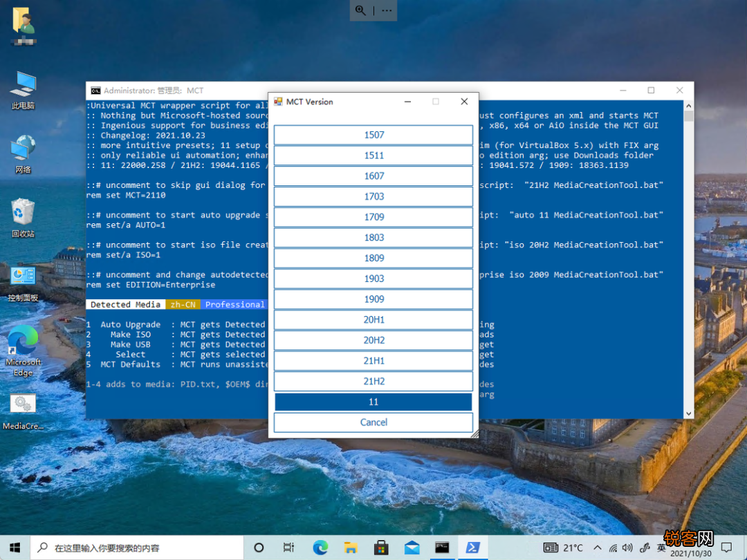Close the MCT Version dialog window
747x560 pixels.
(x=464, y=102)
